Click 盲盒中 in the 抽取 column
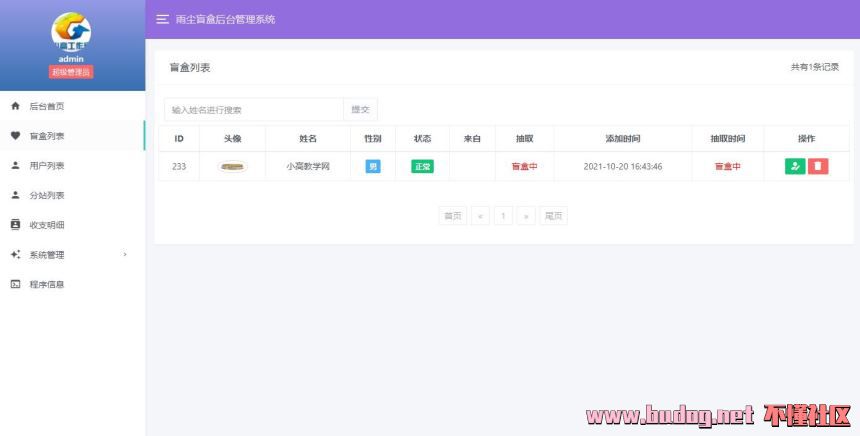The image size is (860, 436). click(524, 166)
